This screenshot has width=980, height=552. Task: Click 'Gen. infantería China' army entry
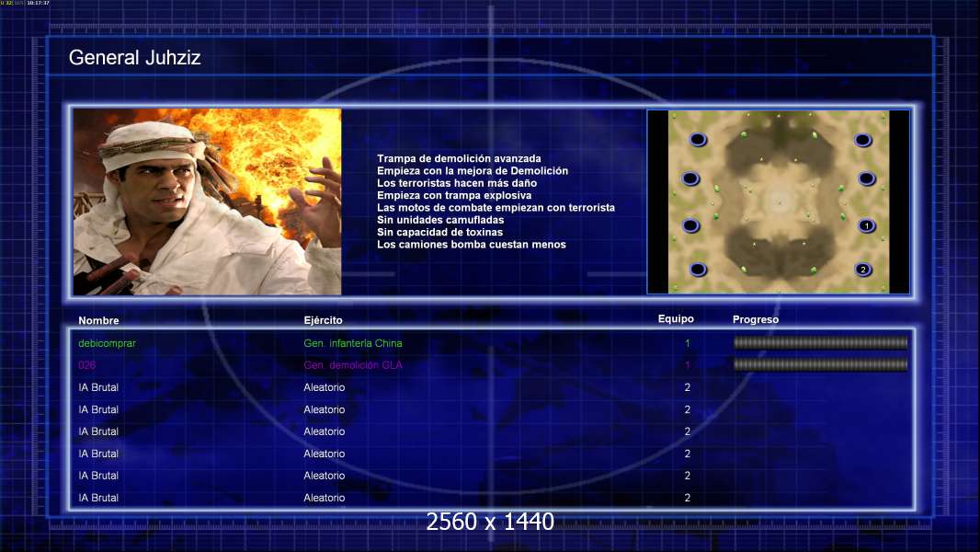click(x=352, y=343)
